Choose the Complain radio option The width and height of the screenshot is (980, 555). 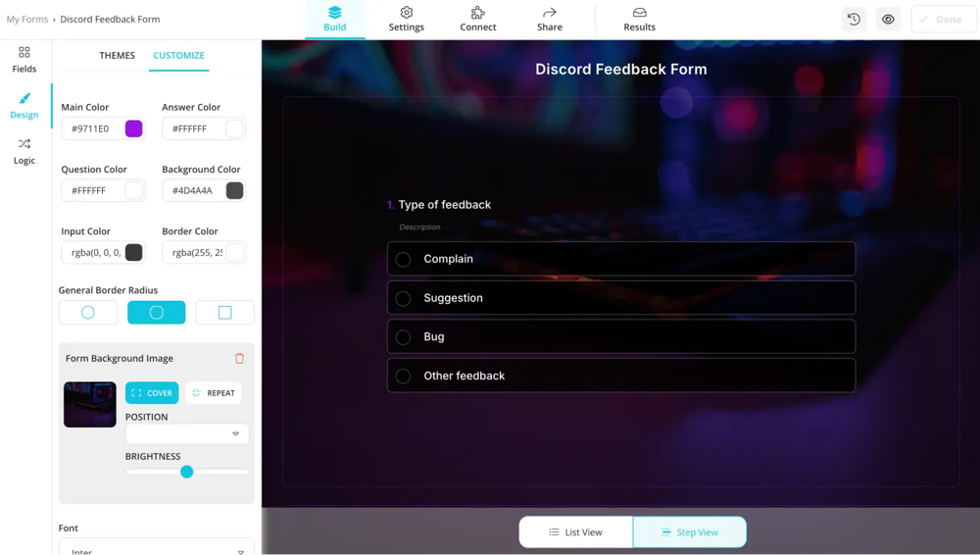point(403,259)
